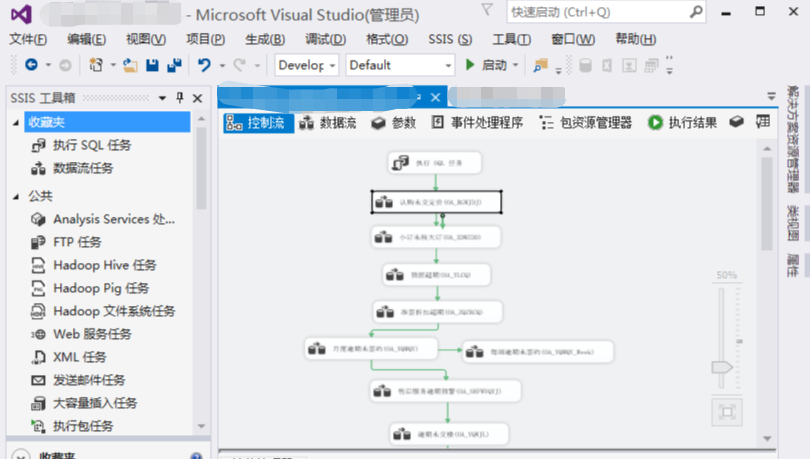Click the zoom slider thumb at 50%
Image resolution: width=810 pixels, height=459 pixels.
click(x=722, y=367)
